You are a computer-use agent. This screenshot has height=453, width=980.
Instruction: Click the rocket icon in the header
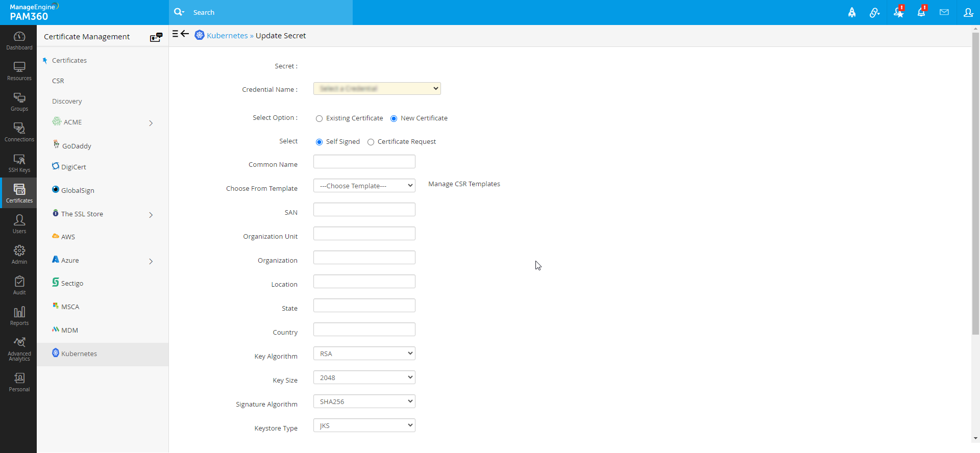852,12
